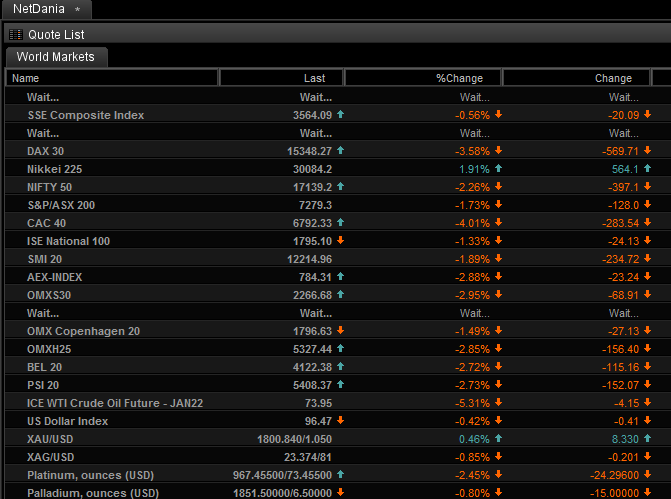671x499 pixels.
Task: Select CAC 40 in the list
Action: click(46, 223)
